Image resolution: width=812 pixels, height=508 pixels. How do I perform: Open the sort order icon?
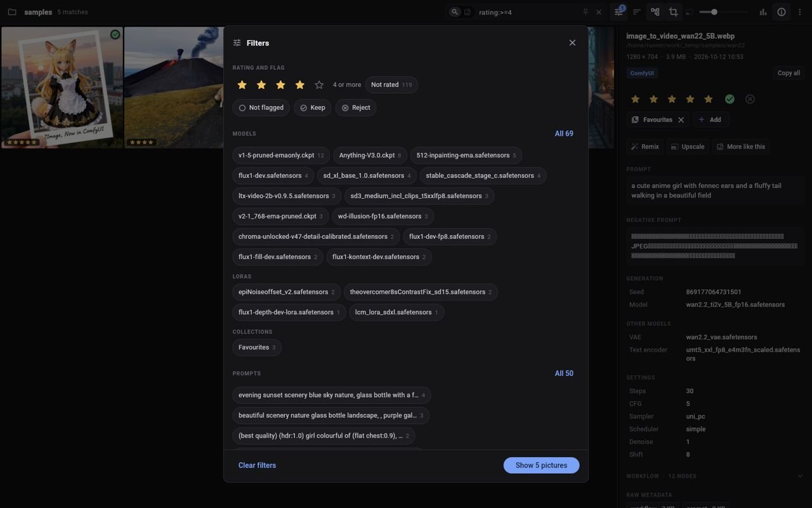(636, 11)
